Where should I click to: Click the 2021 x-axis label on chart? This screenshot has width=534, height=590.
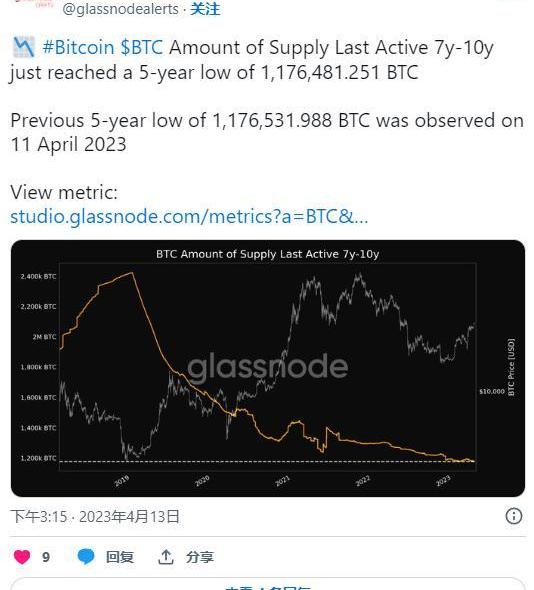[x=282, y=481]
